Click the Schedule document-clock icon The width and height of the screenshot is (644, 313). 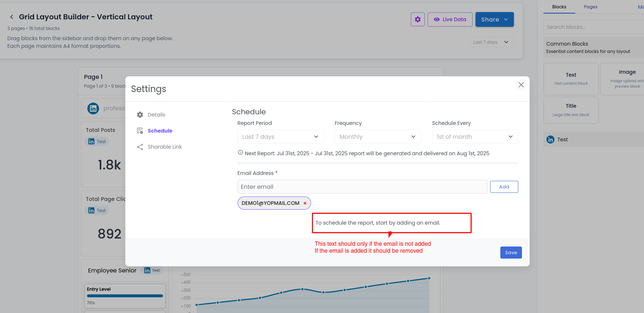140,131
